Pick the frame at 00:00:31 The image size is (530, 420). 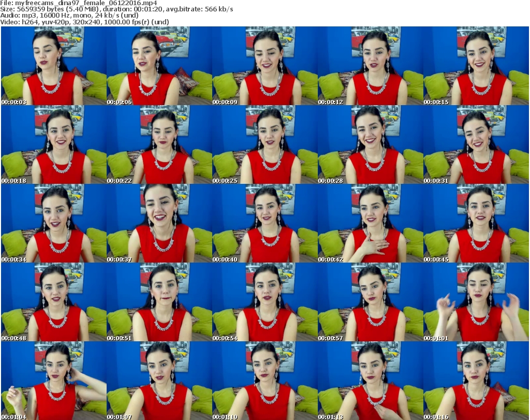tap(476, 144)
